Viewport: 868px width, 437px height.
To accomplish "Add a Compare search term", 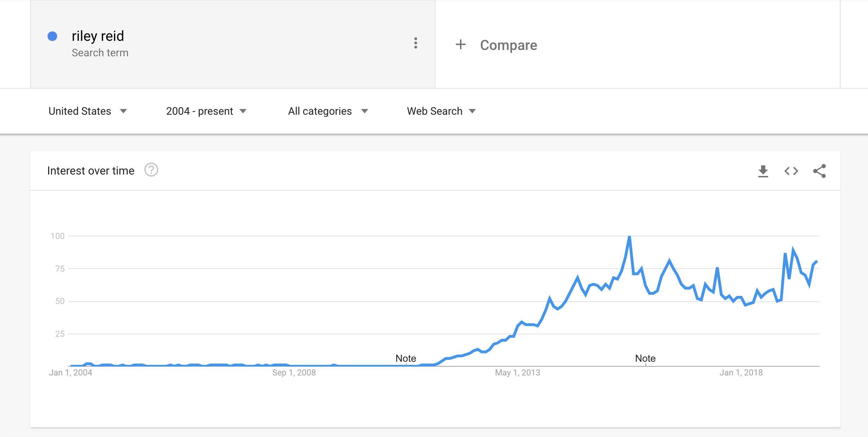I will [x=508, y=45].
